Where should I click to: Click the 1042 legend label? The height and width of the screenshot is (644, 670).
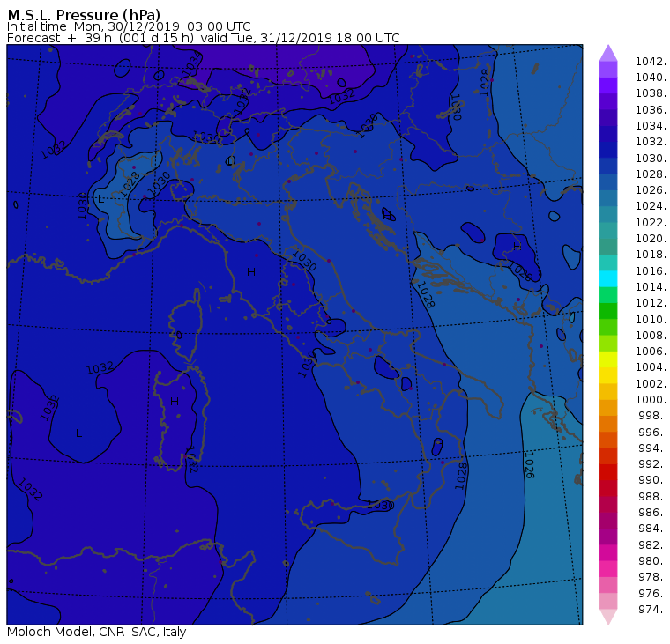click(651, 62)
